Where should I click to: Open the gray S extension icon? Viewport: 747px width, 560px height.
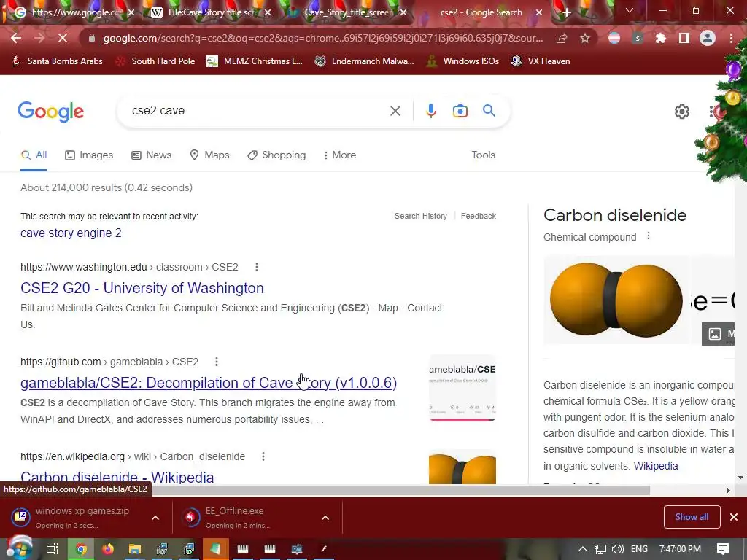click(638, 38)
